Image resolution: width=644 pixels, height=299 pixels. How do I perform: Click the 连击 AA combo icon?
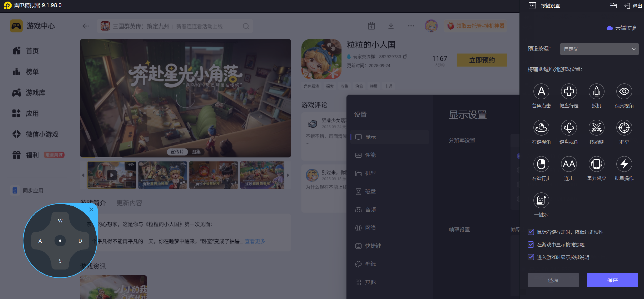tap(569, 164)
